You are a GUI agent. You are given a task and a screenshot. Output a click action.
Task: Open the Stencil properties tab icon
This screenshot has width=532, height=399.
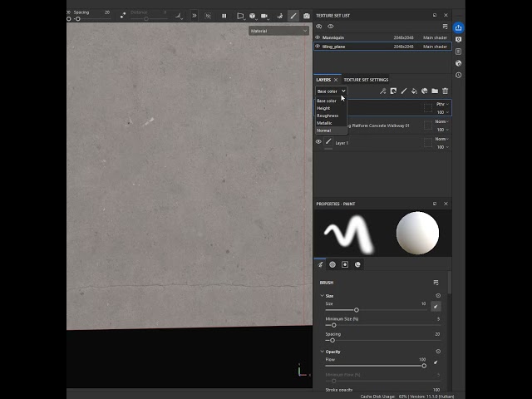click(x=345, y=264)
